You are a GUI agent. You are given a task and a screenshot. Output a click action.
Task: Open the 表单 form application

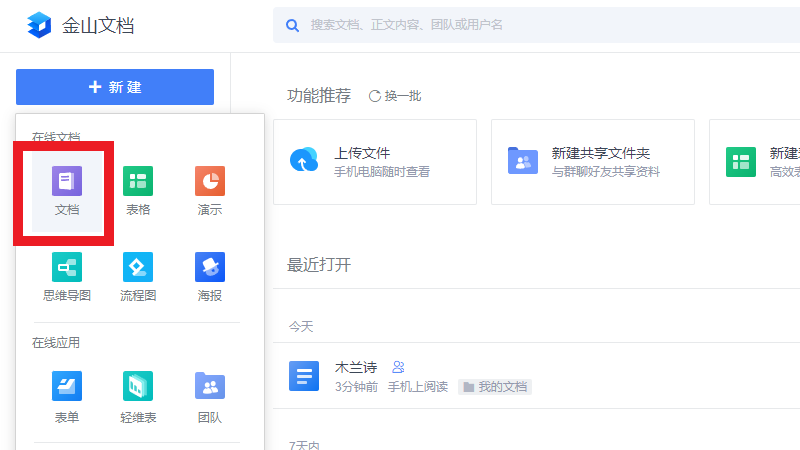coord(67,396)
